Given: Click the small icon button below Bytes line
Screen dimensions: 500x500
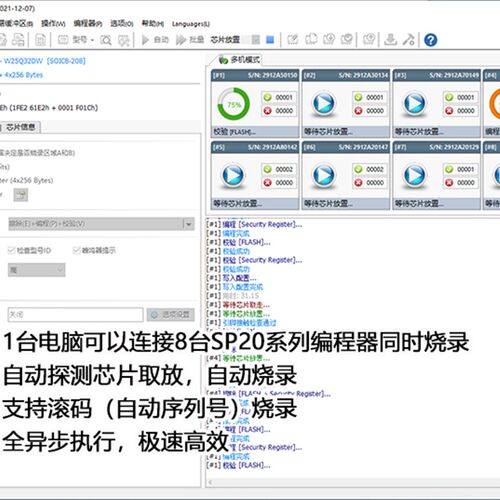Looking at the screenshot, I should [x=21, y=195].
